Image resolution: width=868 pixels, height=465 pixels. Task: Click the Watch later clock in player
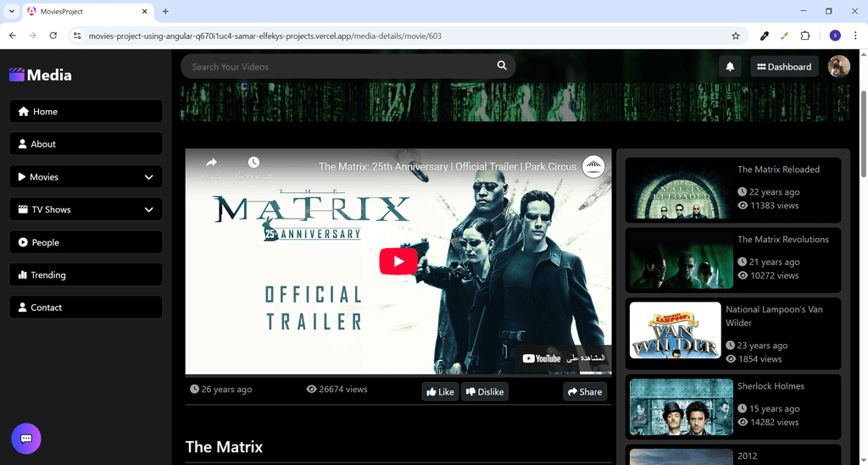[253, 163]
